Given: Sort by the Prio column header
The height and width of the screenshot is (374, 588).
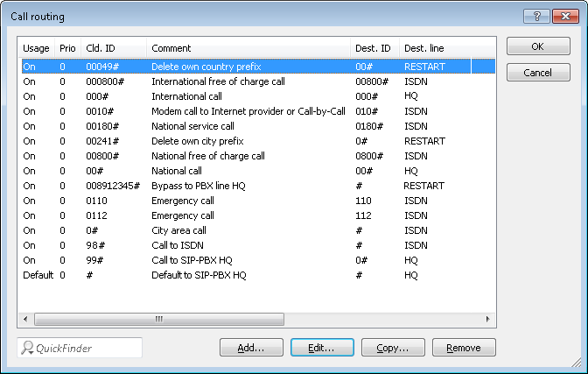Looking at the screenshot, I should (x=67, y=48).
